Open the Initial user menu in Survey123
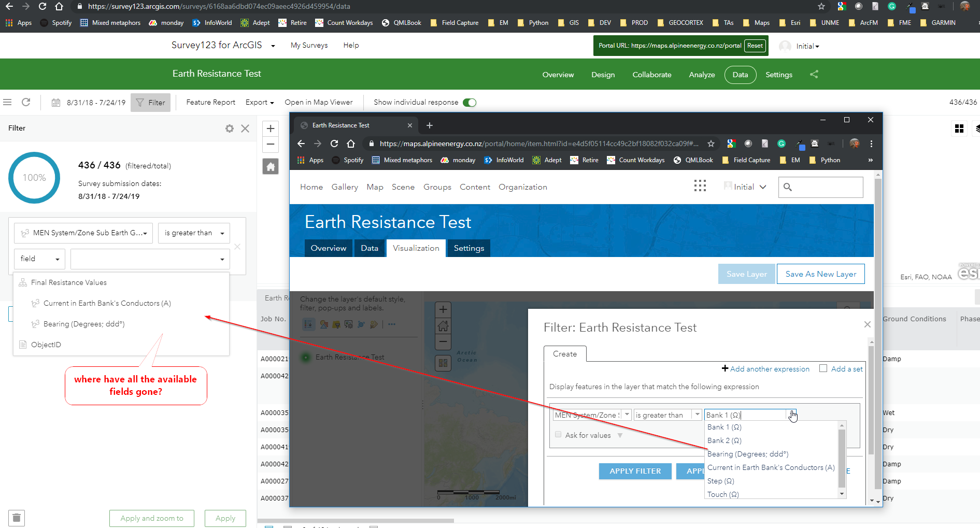Image resolution: width=980 pixels, height=528 pixels. point(807,46)
